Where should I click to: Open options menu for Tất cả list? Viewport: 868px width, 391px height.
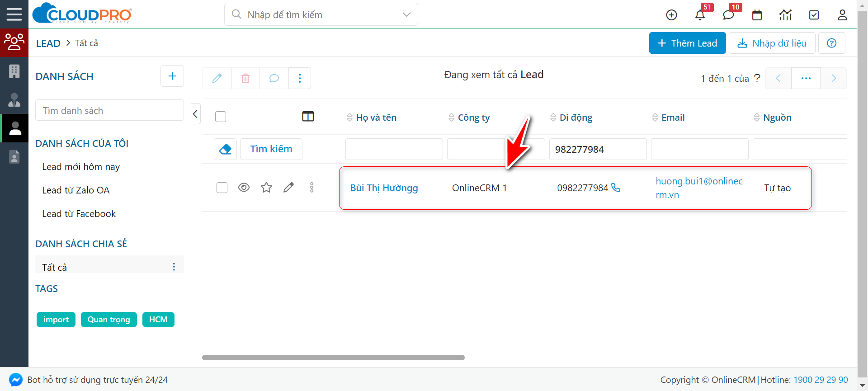click(174, 267)
